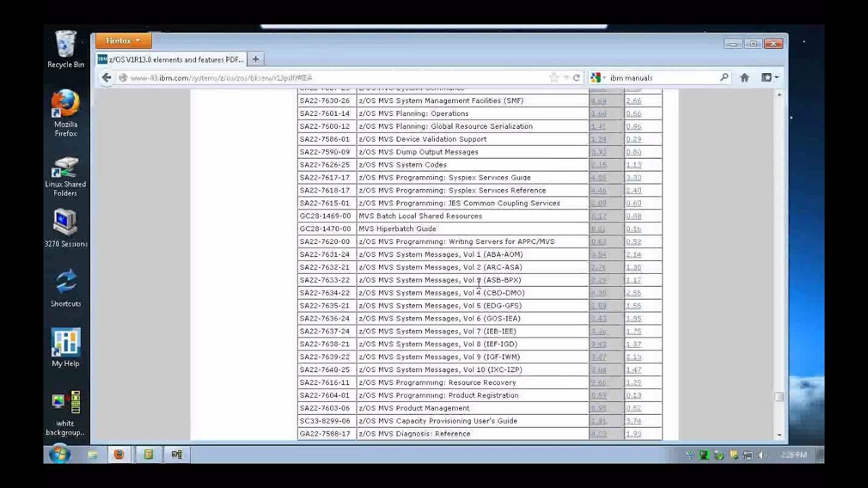Click the volume speaker tray icon
Screen dimensions: 868x488
pyautogui.click(x=763, y=455)
